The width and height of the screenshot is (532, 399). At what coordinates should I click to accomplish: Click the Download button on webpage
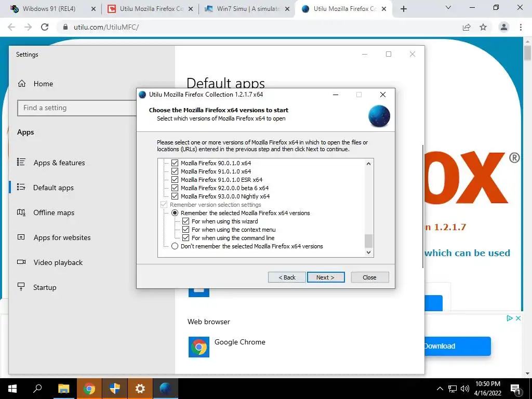[x=458, y=346]
